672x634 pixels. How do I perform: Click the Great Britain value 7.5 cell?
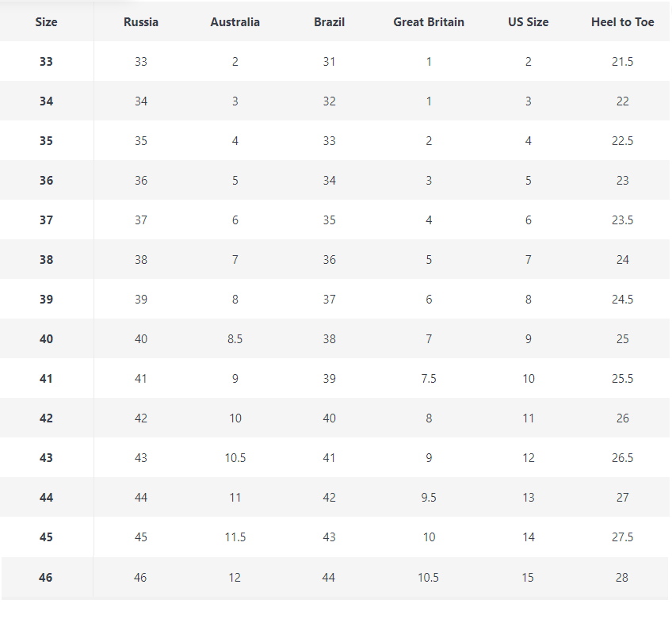pos(429,379)
